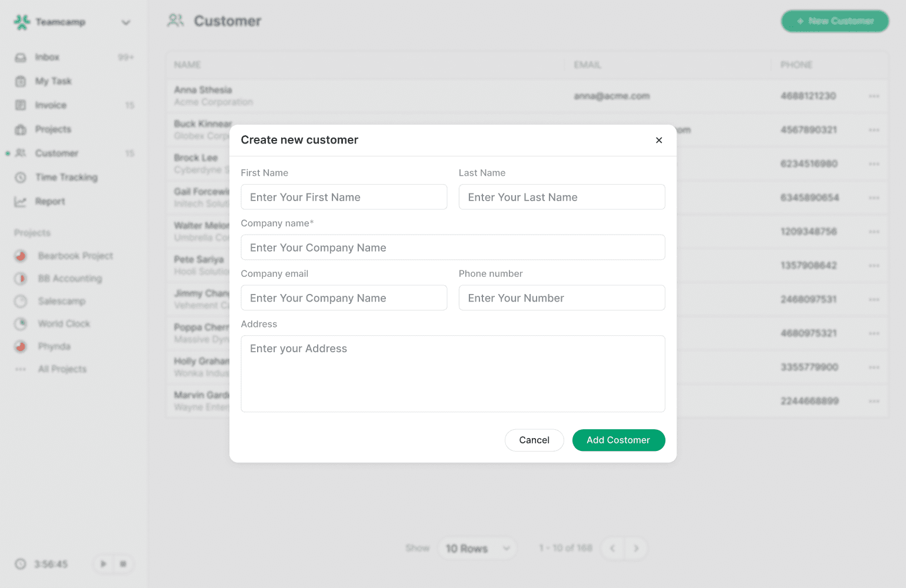Click the Company name input field

pyautogui.click(x=452, y=248)
